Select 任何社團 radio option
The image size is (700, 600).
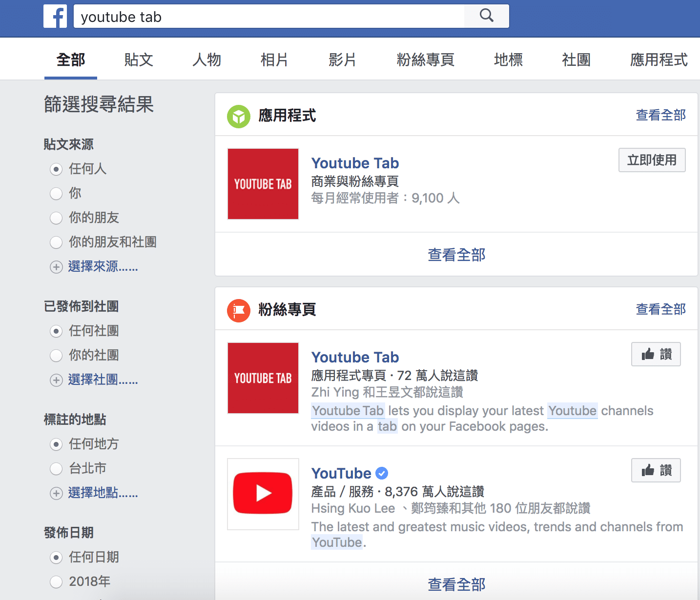(x=57, y=331)
